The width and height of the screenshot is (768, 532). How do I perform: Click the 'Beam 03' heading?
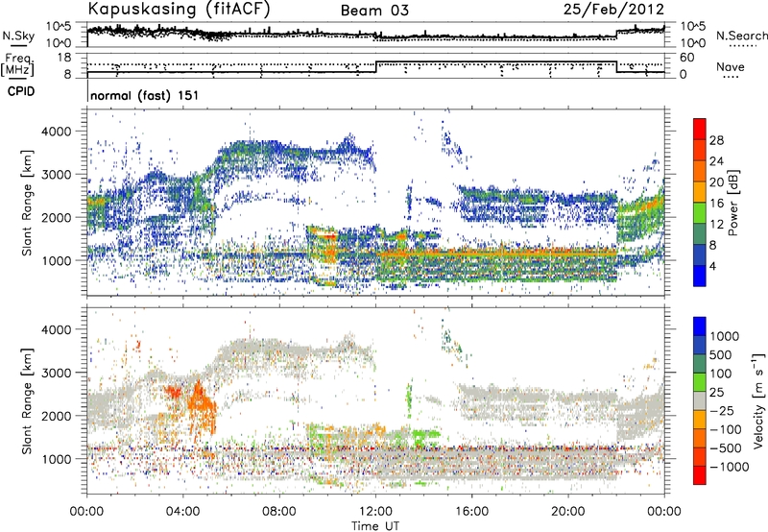(374, 11)
